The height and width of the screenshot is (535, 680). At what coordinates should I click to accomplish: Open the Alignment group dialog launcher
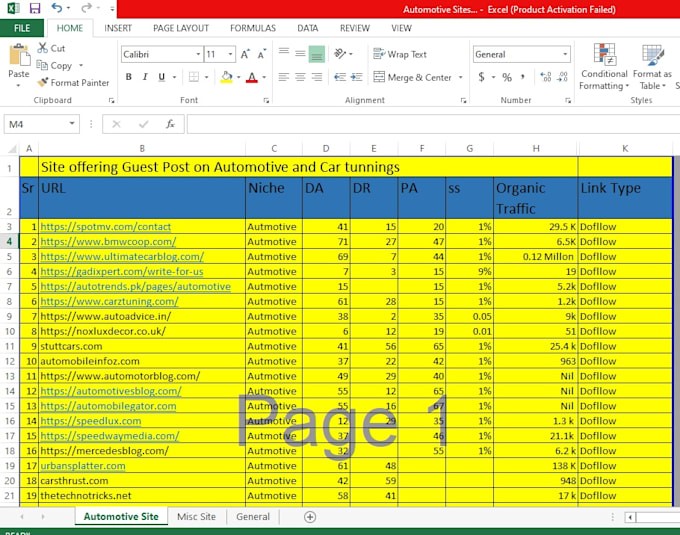[x=463, y=101]
